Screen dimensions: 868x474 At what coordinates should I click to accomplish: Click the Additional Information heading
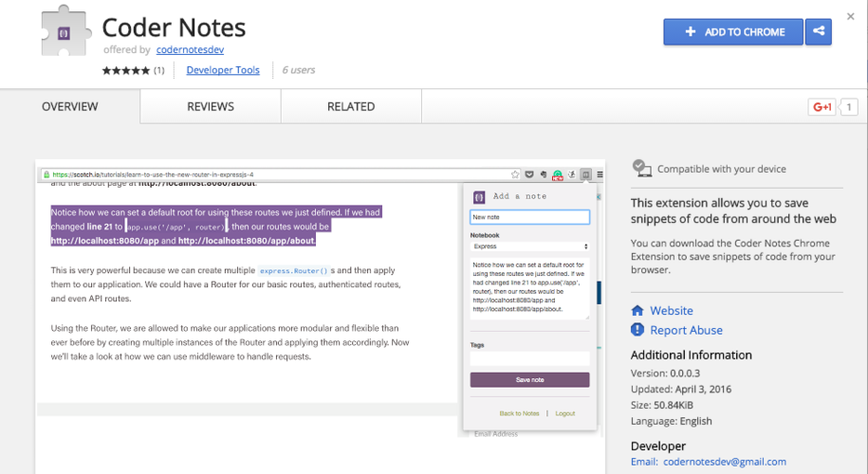tap(691, 355)
